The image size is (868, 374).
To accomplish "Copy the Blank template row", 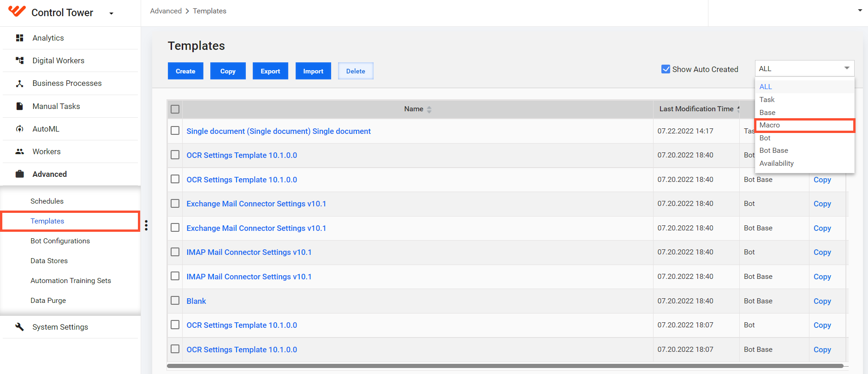I will pos(822,301).
